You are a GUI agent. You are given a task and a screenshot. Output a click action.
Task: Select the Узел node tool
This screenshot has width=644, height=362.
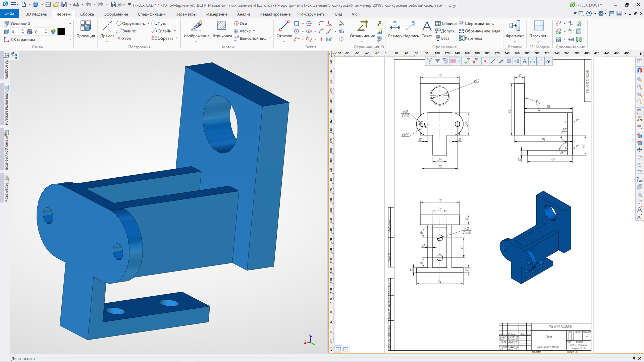(124, 39)
